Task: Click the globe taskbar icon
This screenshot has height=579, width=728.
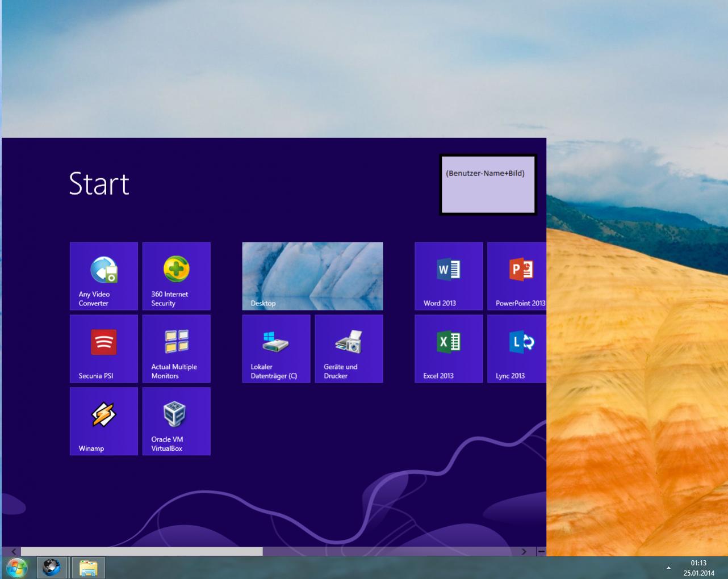Action: coord(52,568)
